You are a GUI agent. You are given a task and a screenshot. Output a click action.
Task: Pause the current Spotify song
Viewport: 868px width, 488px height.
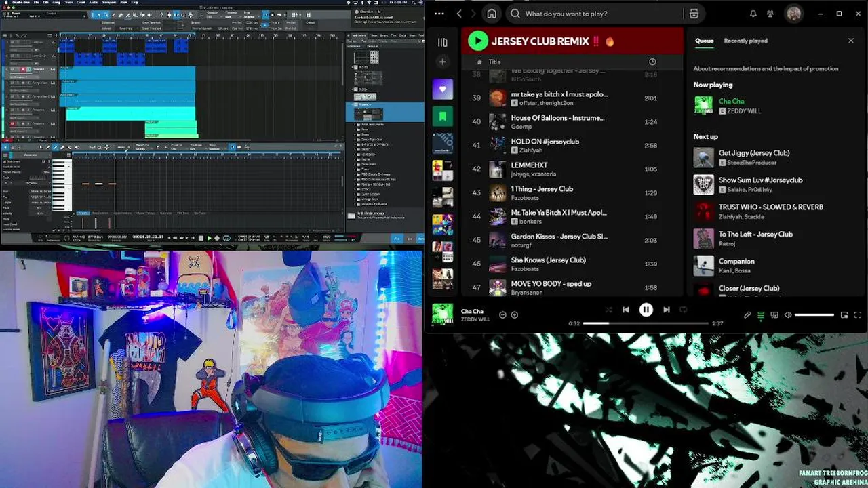[646, 310]
